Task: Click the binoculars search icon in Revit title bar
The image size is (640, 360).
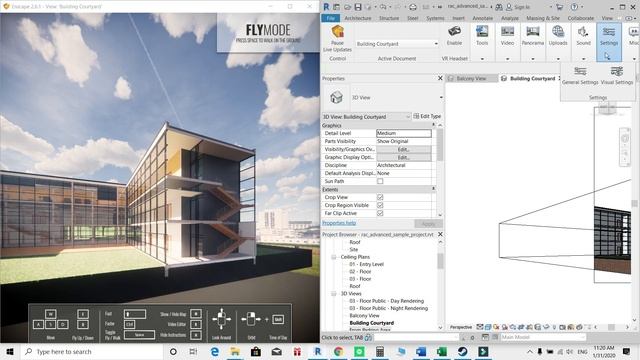Action: [x=499, y=7]
